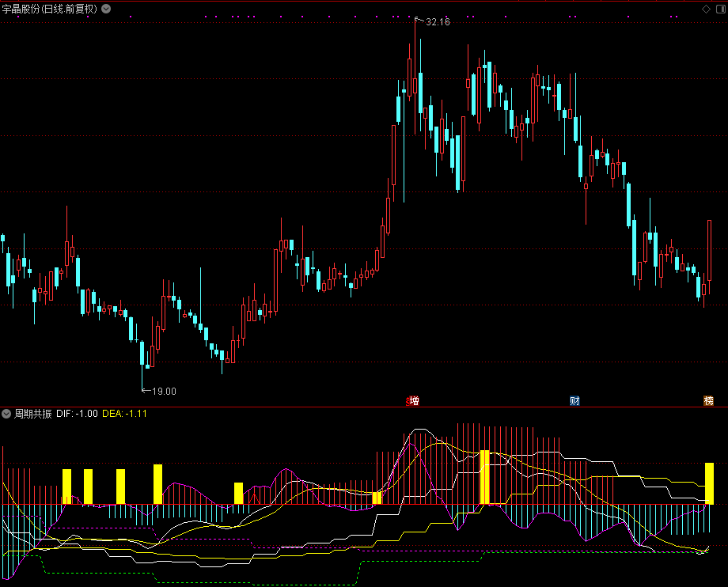The width and height of the screenshot is (728, 587).
Task: Click the blue 财 event marker
Action: click(x=574, y=401)
